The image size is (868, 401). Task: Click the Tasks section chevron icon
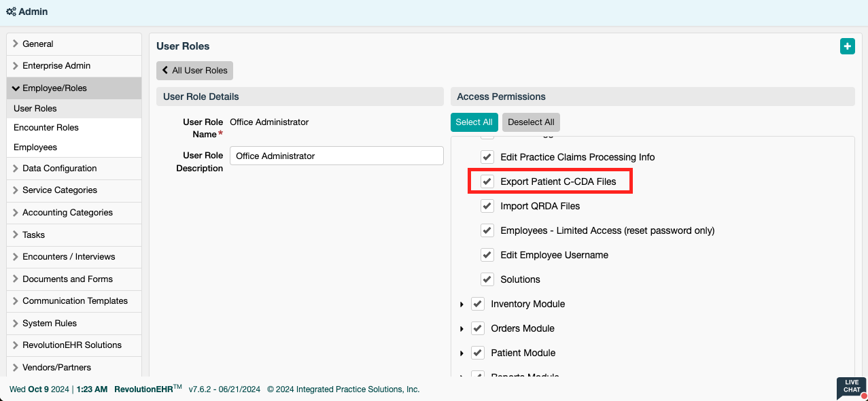[x=15, y=234]
